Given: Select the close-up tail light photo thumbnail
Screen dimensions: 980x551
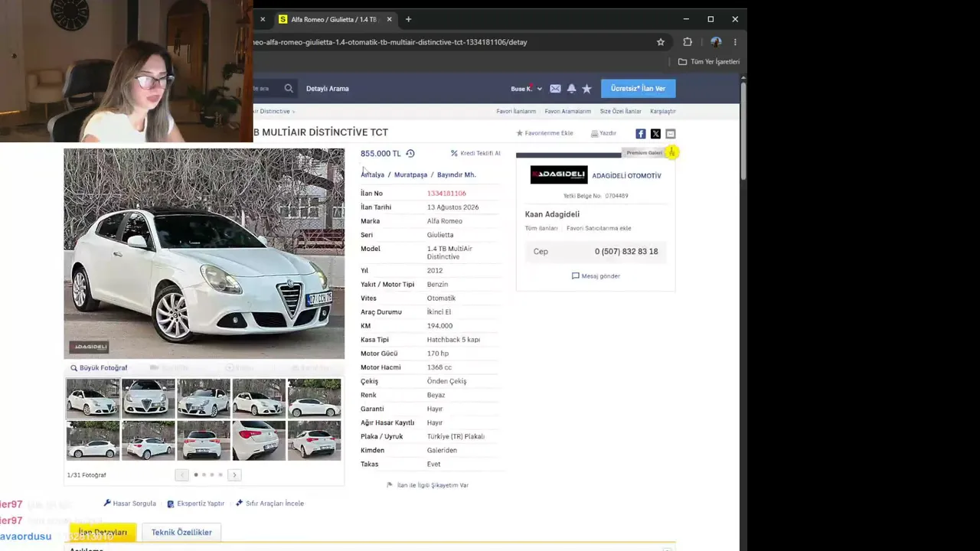Looking at the screenshot, I should pyautogui.click(x=259, y=441).
